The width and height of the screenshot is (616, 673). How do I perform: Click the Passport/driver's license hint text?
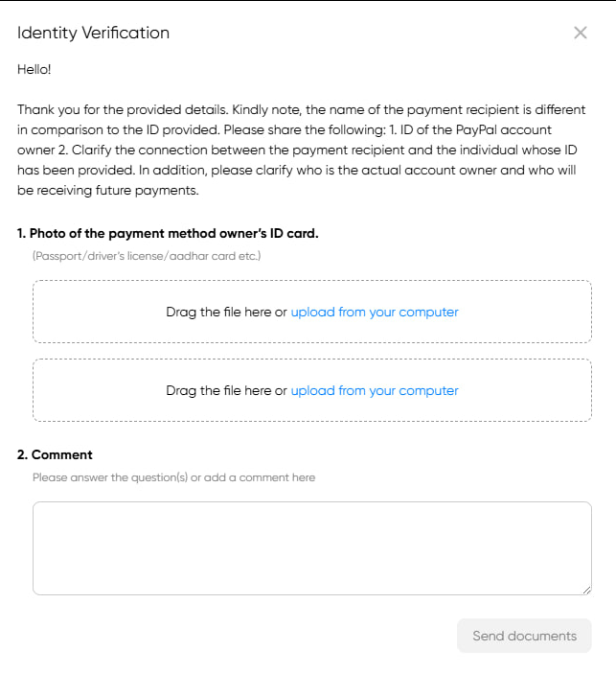click(x=147, y=256)
